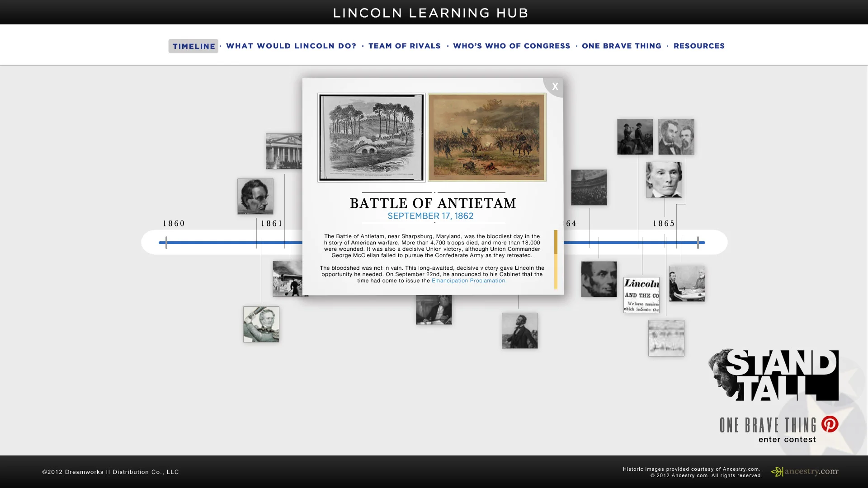Open the black-and-white Antietam engraving
The width and height of the screenshot is (868, 488).
click(372, 136)
